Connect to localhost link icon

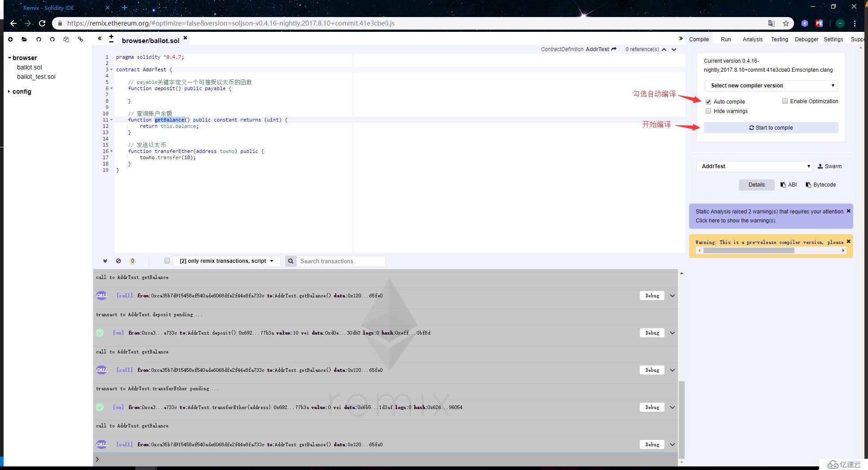click(x=80, y=39)
